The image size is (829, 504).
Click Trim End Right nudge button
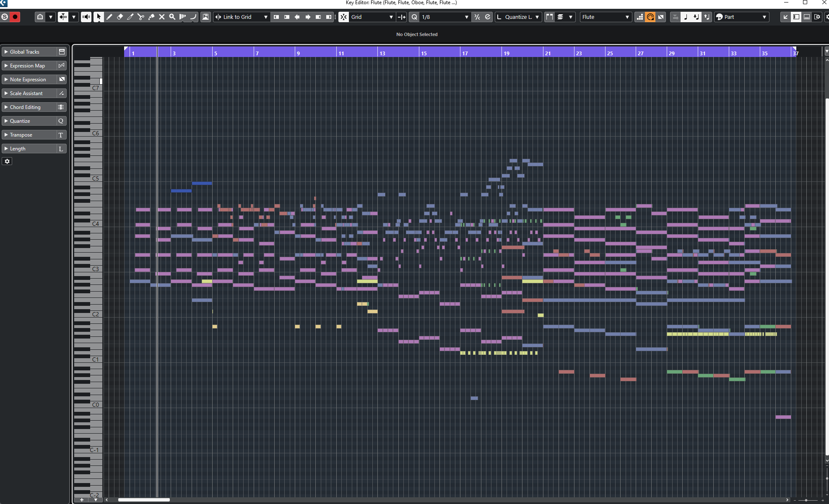(x=329, y=17)
